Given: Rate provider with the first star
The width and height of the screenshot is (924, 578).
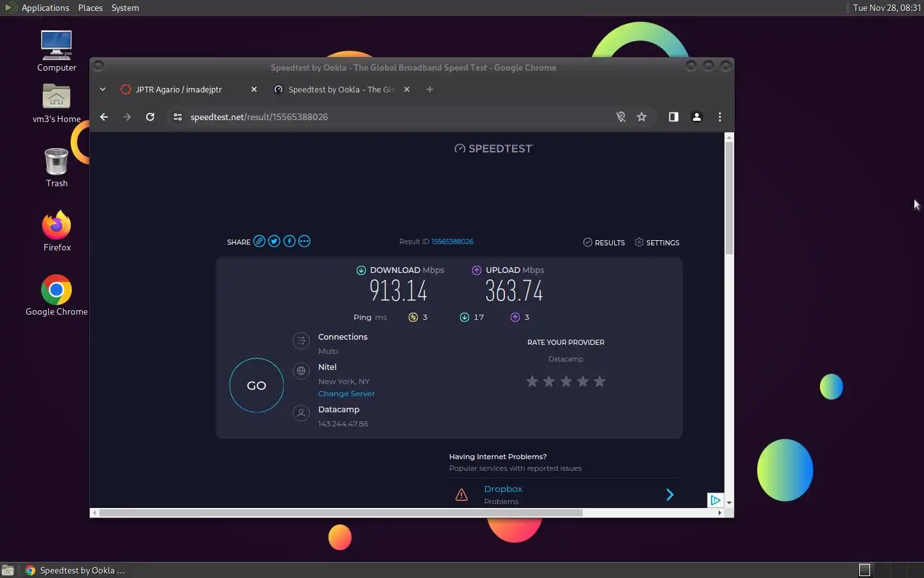Looking at the screenshot, I should coord(532,381).
